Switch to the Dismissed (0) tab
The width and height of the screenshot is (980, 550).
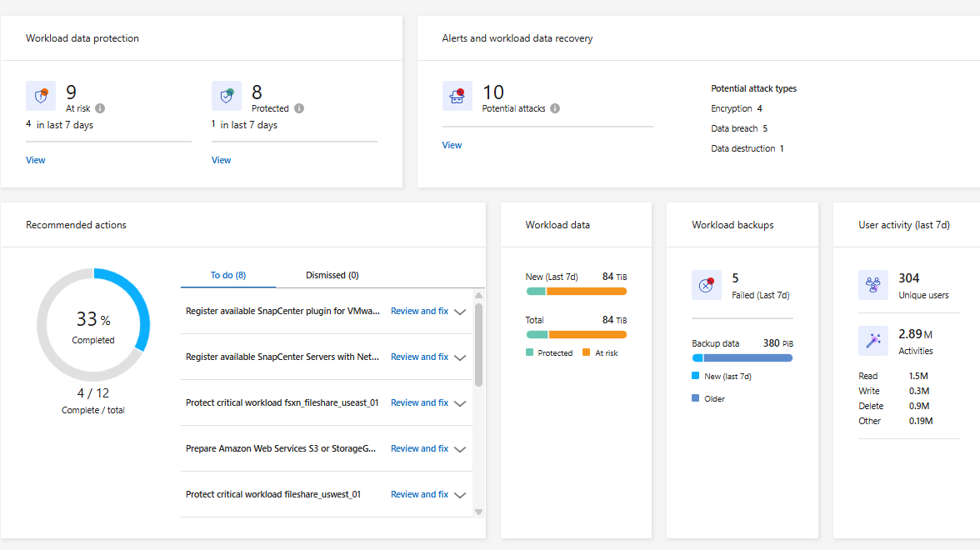click(x=332, y=275)
